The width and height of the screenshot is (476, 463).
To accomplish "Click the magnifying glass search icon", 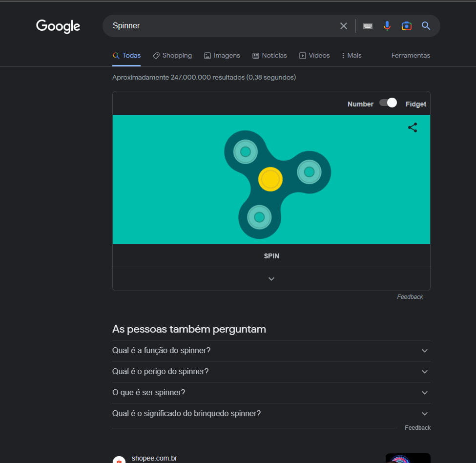I will 426,26.
